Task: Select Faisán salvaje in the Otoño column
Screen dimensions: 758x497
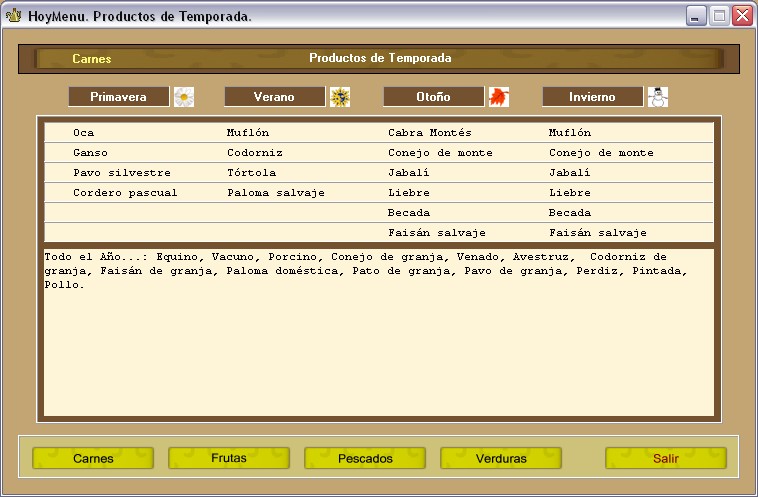Action: [437, 233]
